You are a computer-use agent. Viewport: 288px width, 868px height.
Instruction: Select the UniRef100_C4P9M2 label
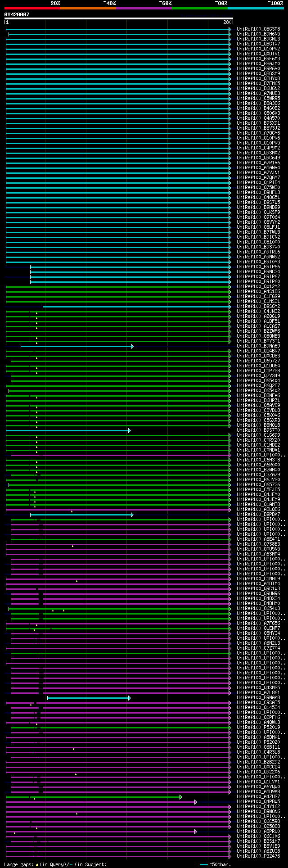[x=258, y=148]
